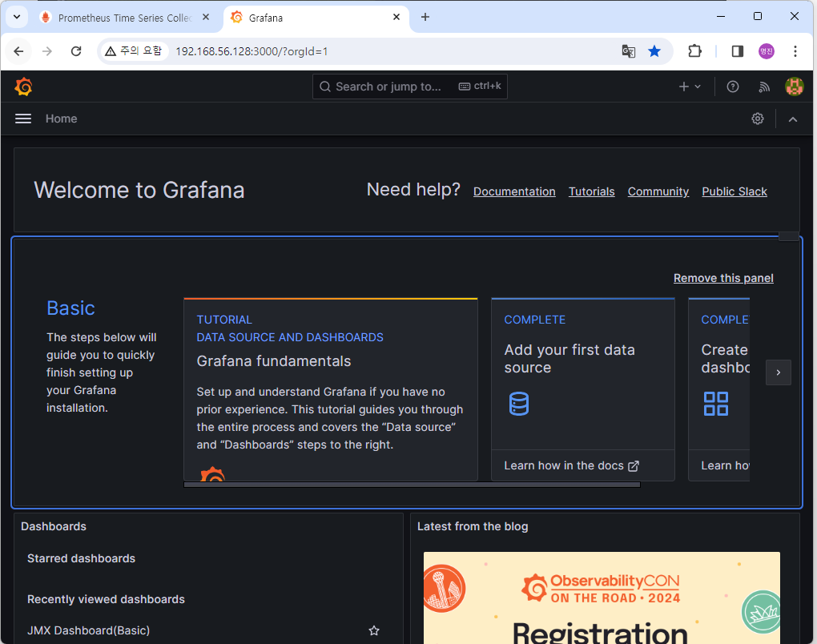The height and width of the screenshot is (644, 817).
Task: Click Learn how in the docs link
Action: click(x=571, y=466)
